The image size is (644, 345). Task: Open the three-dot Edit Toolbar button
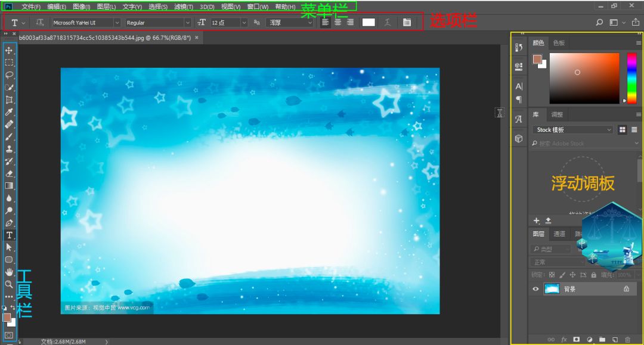click(x=9, y=296)
